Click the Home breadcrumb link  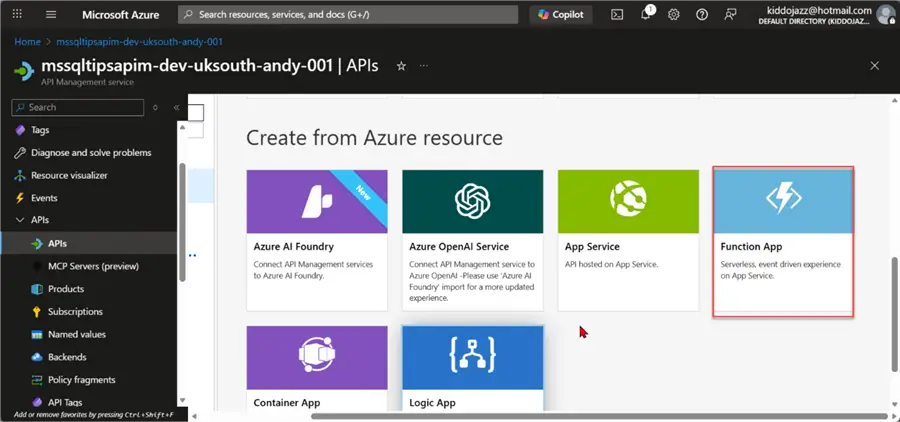point(28,42)
